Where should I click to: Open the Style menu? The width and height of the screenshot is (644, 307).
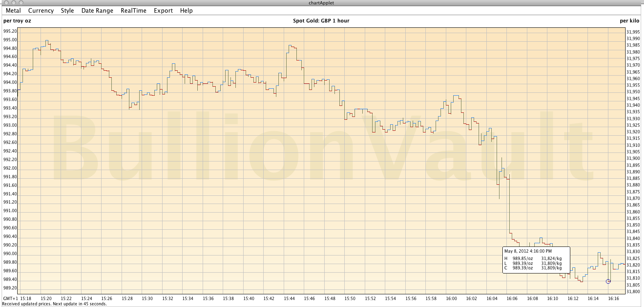click(x=68, y=11)
